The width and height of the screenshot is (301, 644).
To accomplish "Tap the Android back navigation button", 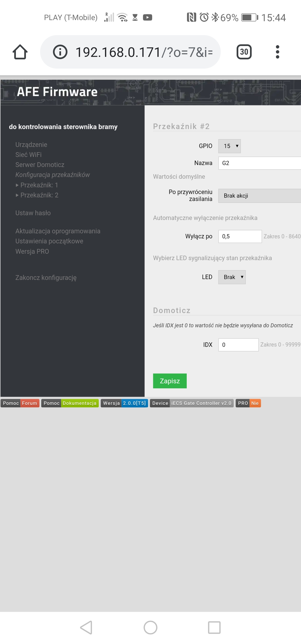I will coord(86,628).
